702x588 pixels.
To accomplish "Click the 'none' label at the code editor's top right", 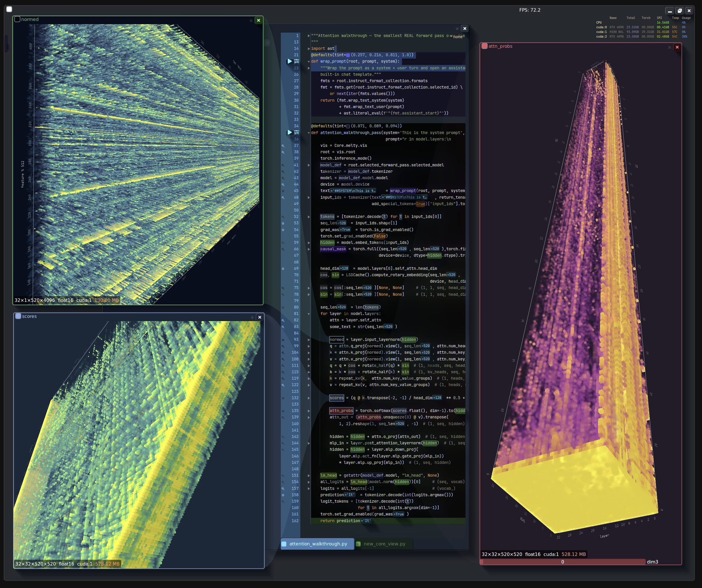I will coord(458,37).
